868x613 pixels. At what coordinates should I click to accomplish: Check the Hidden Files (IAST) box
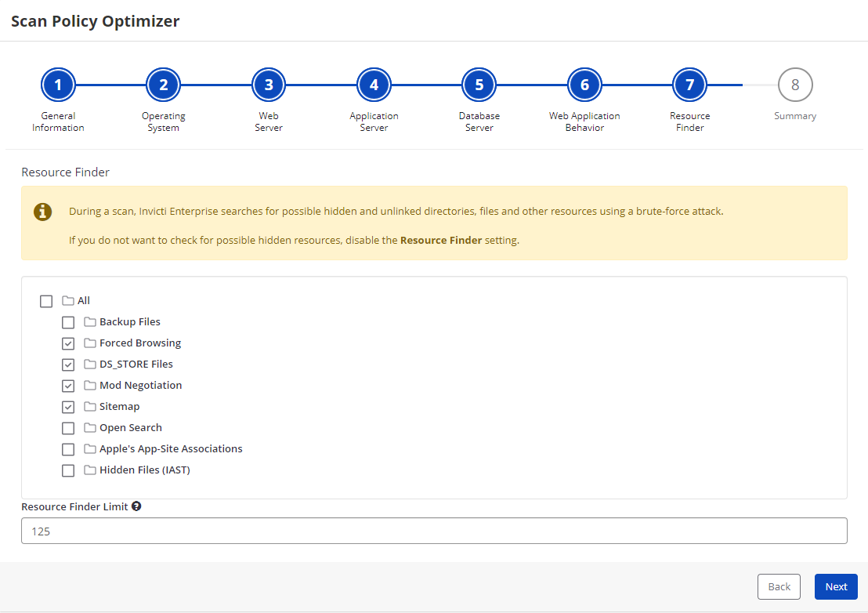pos(68,470)
